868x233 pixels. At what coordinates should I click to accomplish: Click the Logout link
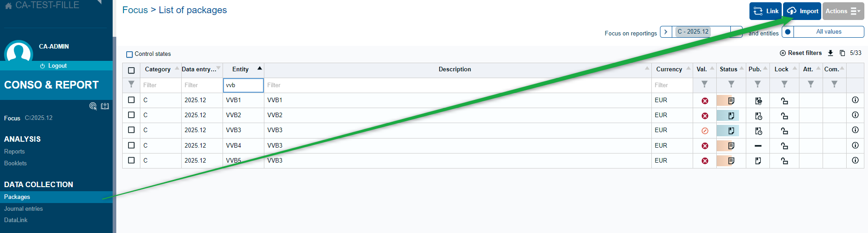54,66
